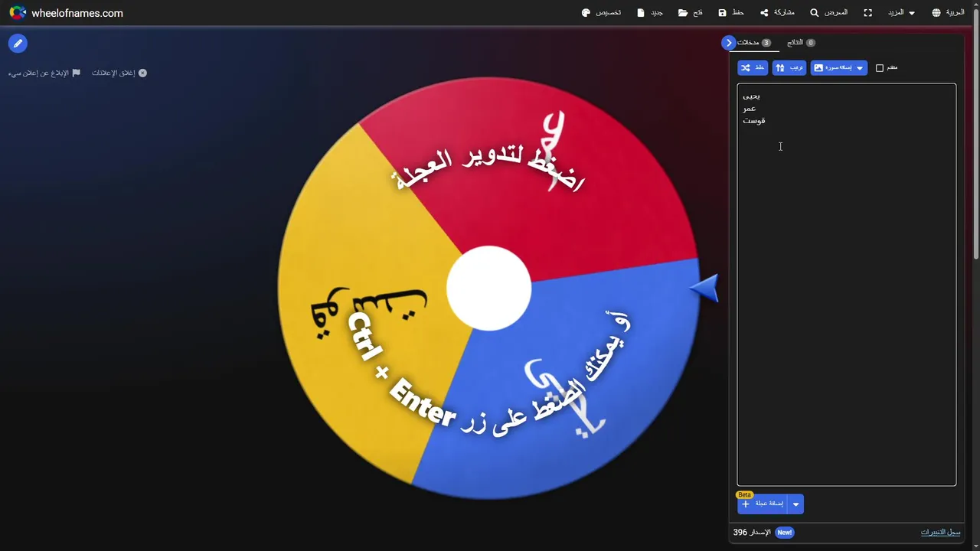Switch to the مدخلات entries tab
980x551 pixels.
click(753, 43)
